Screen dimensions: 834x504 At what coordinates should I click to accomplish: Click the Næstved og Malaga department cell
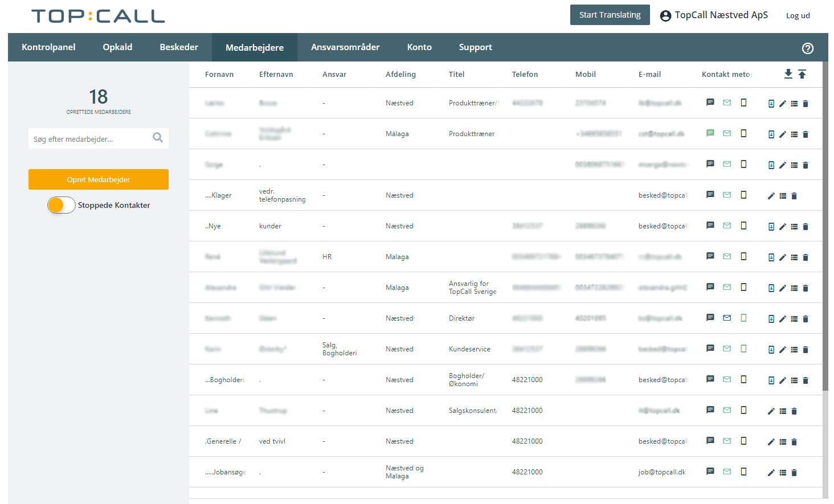point(404,472)
